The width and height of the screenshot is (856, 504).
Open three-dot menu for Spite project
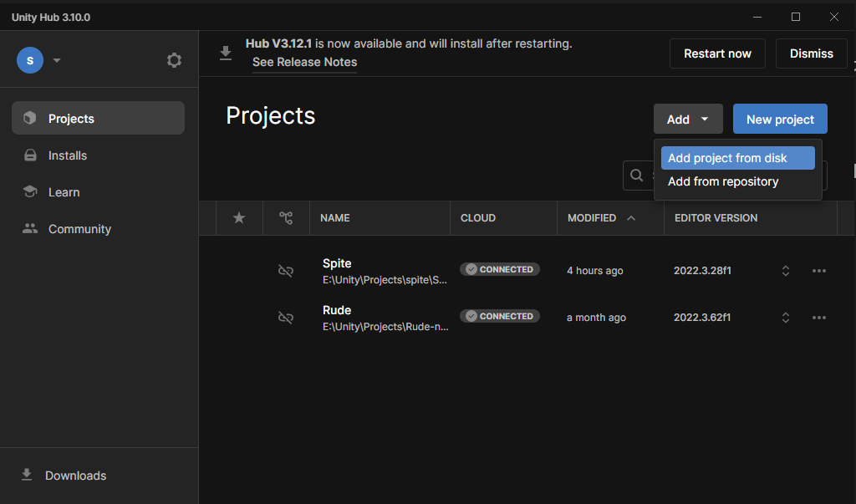point(818,271)
